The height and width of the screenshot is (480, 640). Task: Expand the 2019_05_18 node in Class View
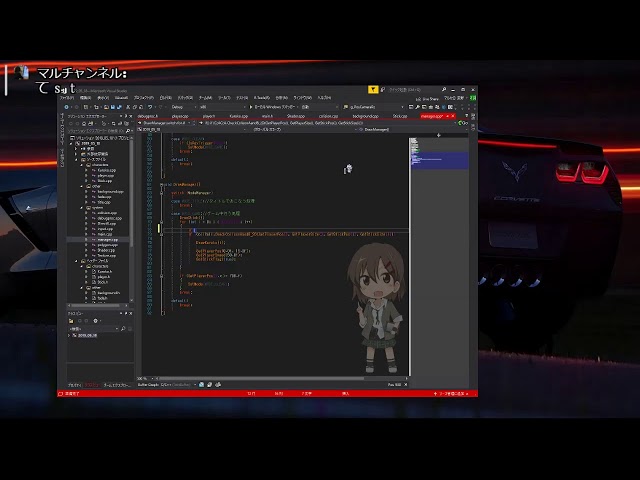[69, 336]
